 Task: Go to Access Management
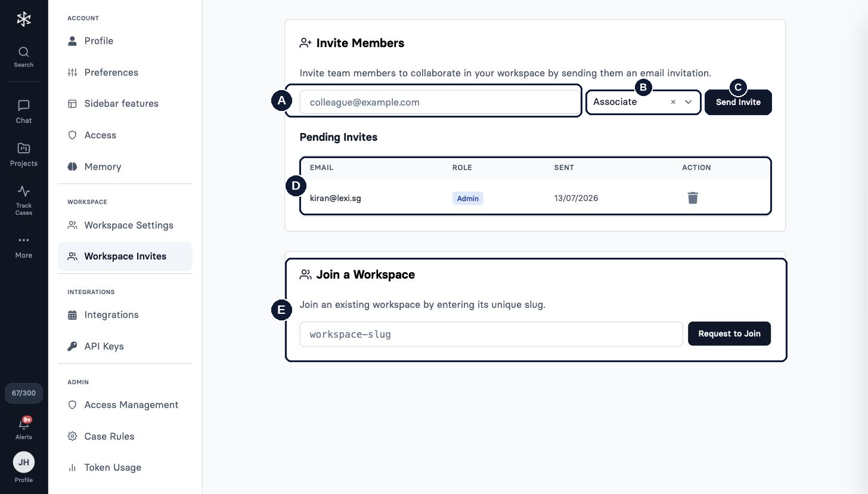pos(125,405)
